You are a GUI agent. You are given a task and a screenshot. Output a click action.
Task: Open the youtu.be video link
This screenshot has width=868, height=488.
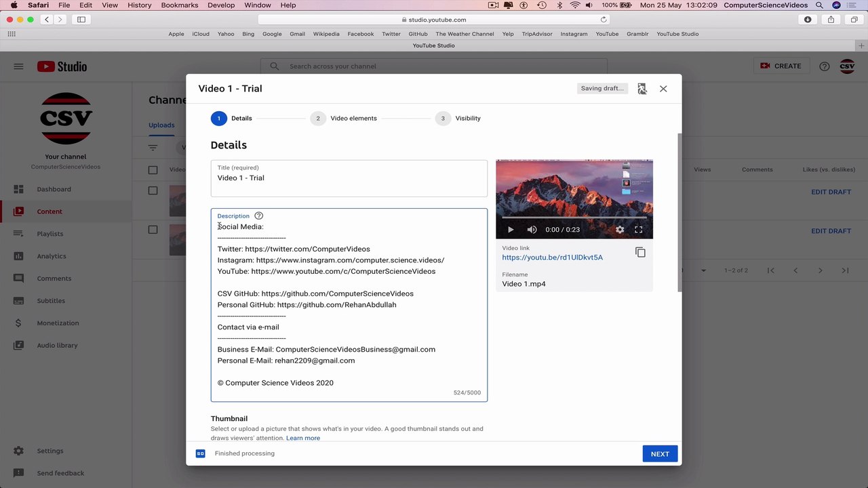552,258
